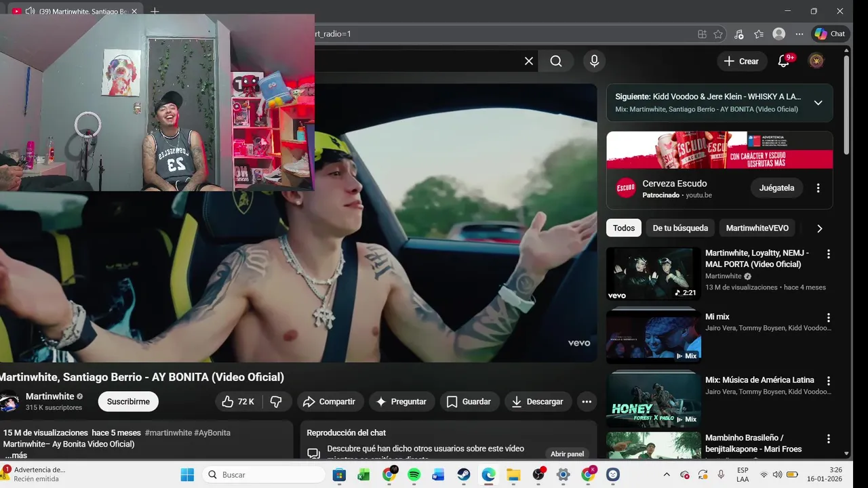This screenshot has height=488, width=868.
Task: Click the Crear create button
Action: click(x=742, y=61)
